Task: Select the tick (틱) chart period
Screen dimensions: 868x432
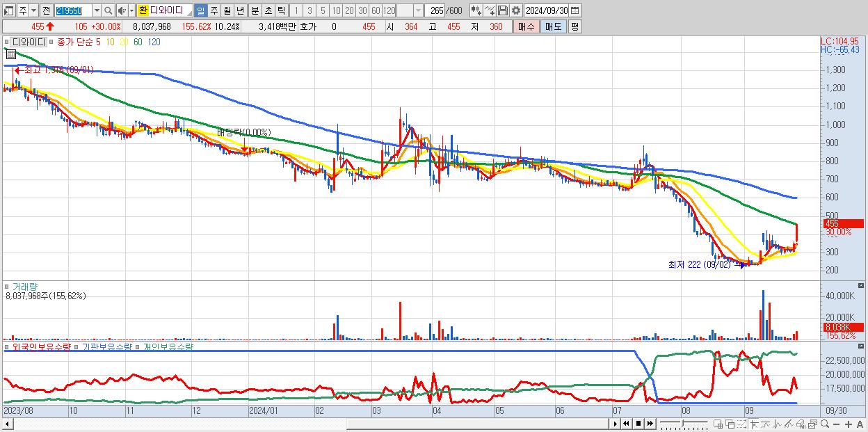Action: coord(281,10)
